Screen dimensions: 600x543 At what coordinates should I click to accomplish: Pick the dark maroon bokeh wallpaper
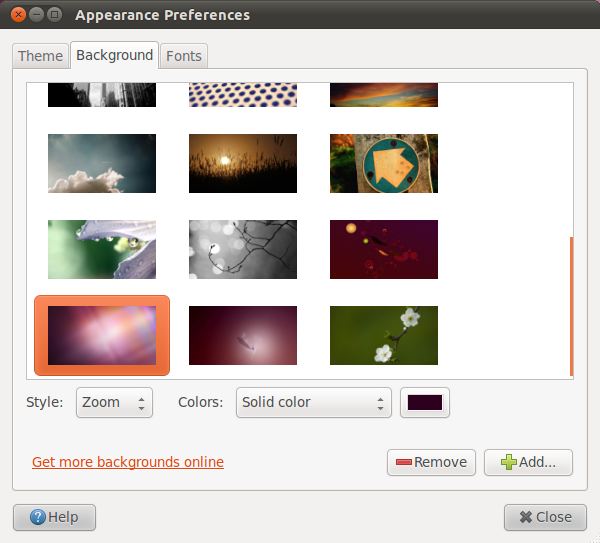pyautogui.click(x=384, y=249)
